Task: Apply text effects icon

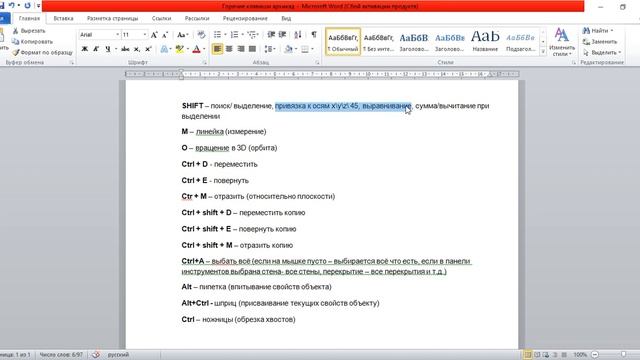Action: point(164,49)
